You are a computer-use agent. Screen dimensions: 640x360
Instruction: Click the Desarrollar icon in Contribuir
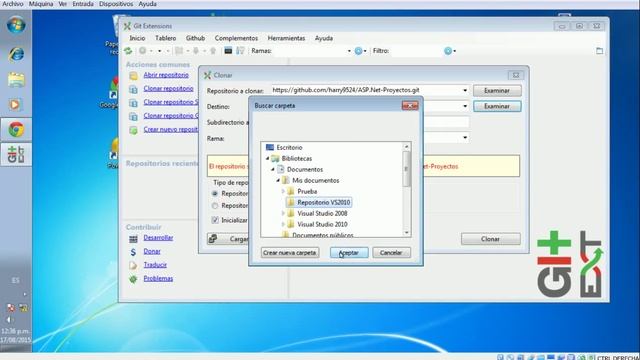click(133, 238)
